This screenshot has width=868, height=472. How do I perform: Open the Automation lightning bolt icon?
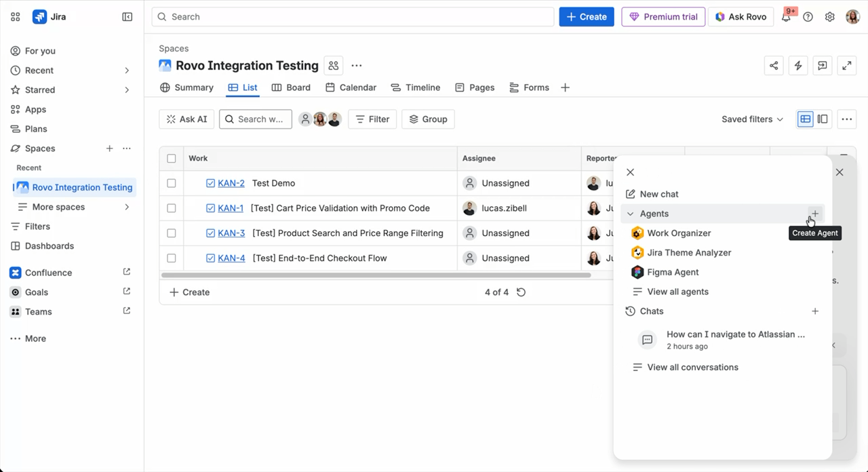(798, 66)
